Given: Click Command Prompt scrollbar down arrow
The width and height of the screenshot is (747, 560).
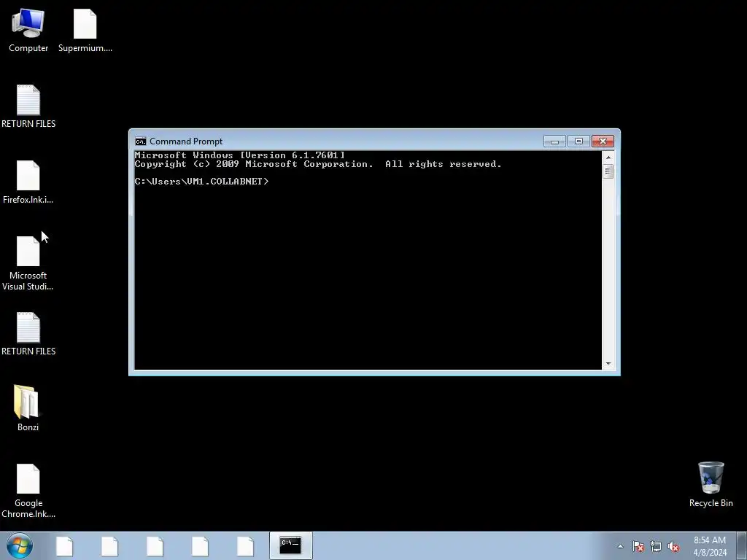Looking at the screenshot, I should (x=608, y=364).
